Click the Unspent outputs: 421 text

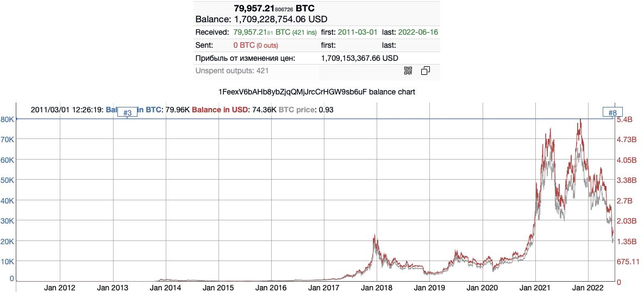(232, 71)
